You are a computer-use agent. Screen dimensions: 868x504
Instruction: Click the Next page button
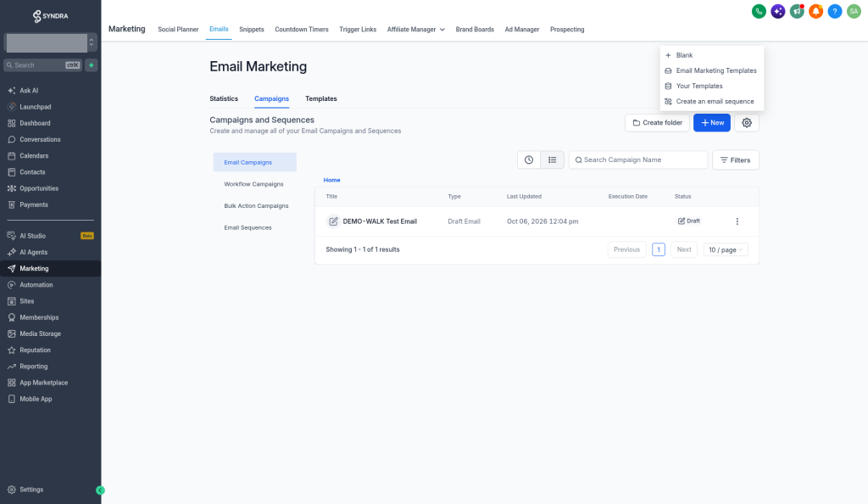click(x=684, y=249)
